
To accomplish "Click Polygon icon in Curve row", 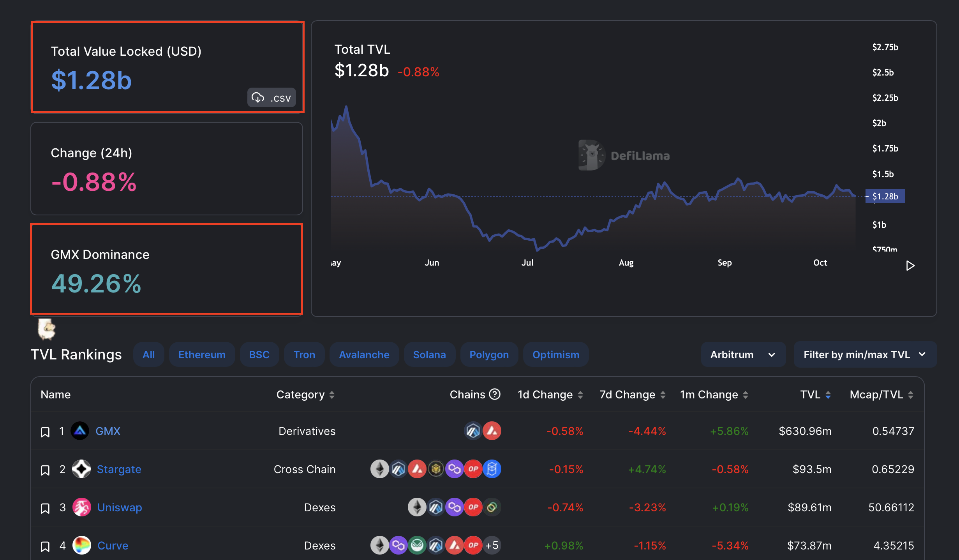I will click(x=398, y=546).
